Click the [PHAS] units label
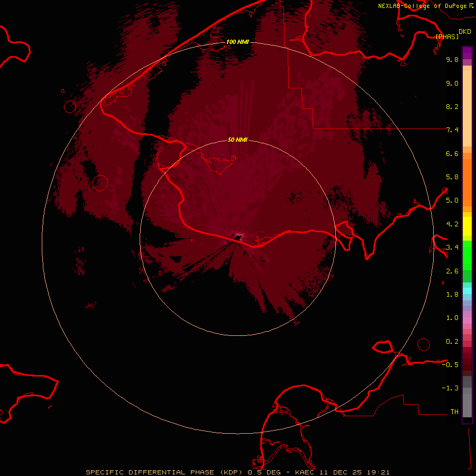Screen dimensions: 476x476 point(447,36)
